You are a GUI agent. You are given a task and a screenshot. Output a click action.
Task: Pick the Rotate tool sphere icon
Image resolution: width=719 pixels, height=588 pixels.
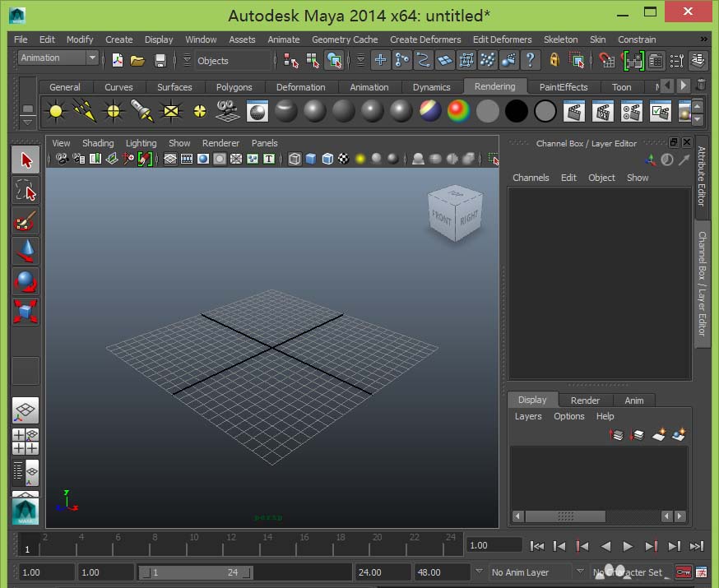[26, 281]
